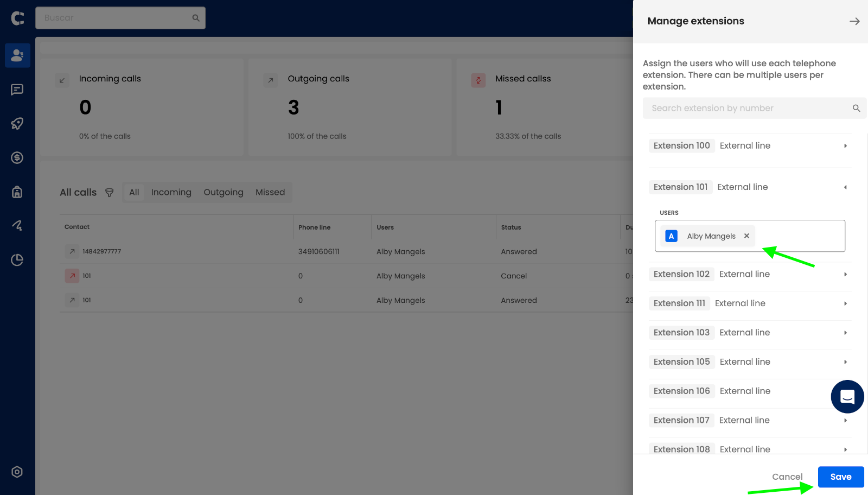
Task: Close panel with the right arrow icon
Action: (x=854, y=21)
